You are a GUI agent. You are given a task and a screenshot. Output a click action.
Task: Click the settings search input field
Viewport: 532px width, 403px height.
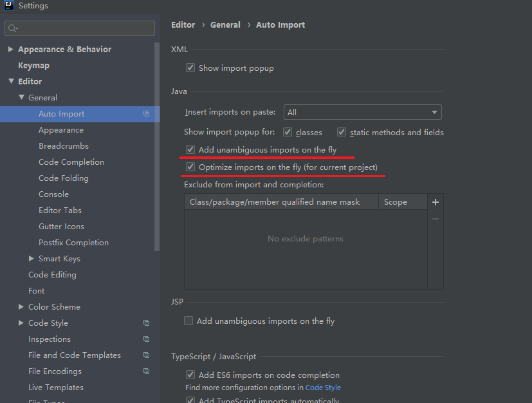[84, 28]
